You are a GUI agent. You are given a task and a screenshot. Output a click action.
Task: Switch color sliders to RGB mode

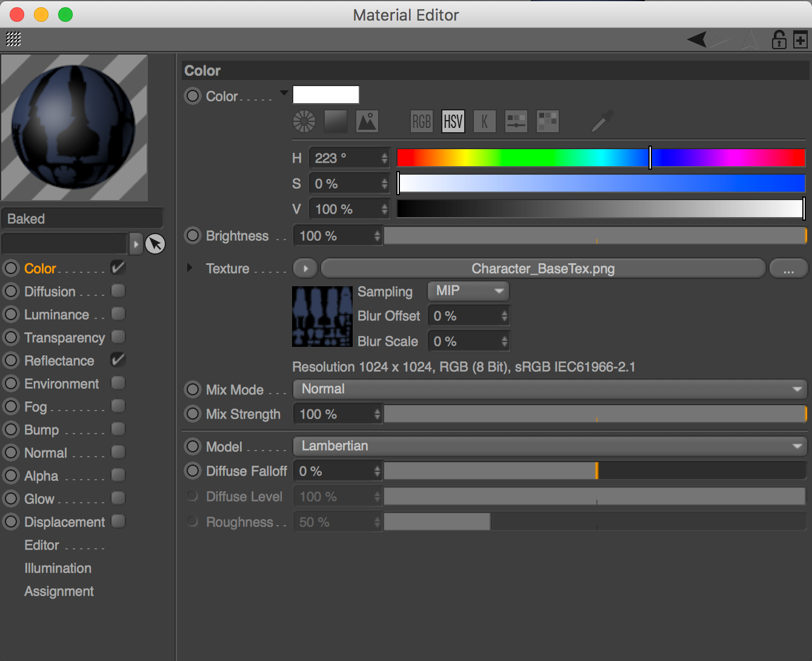pyautogui.click(x=422, y=121)
